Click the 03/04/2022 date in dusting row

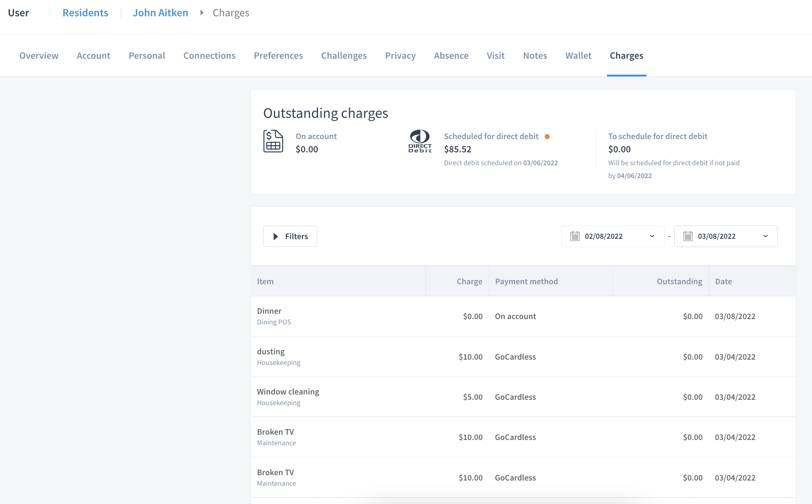click(735, 357)
